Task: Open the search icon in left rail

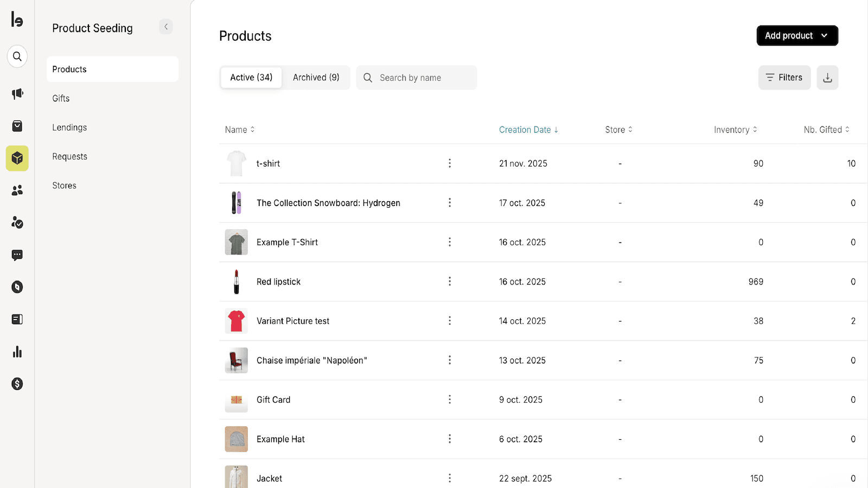Action: pos(17,56)
